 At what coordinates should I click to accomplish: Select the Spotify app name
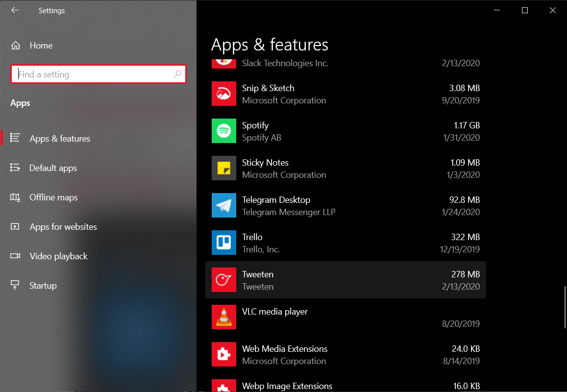[x=255, y=125]
